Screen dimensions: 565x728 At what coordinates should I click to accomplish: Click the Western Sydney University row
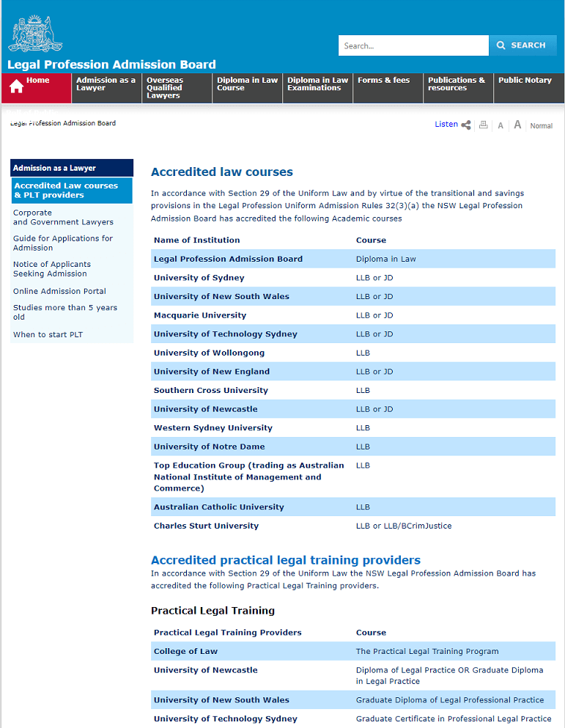352,428
